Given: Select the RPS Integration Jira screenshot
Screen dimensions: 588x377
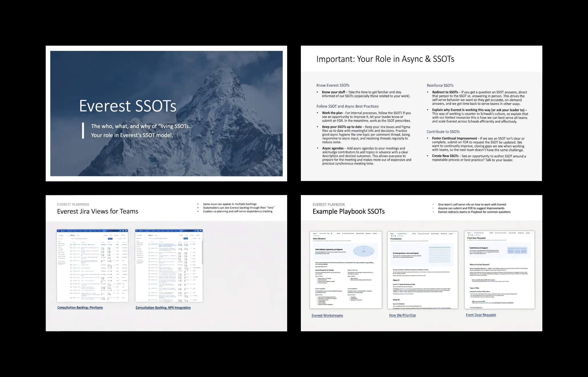Looking at the screenshot, I should coord(169,265).
